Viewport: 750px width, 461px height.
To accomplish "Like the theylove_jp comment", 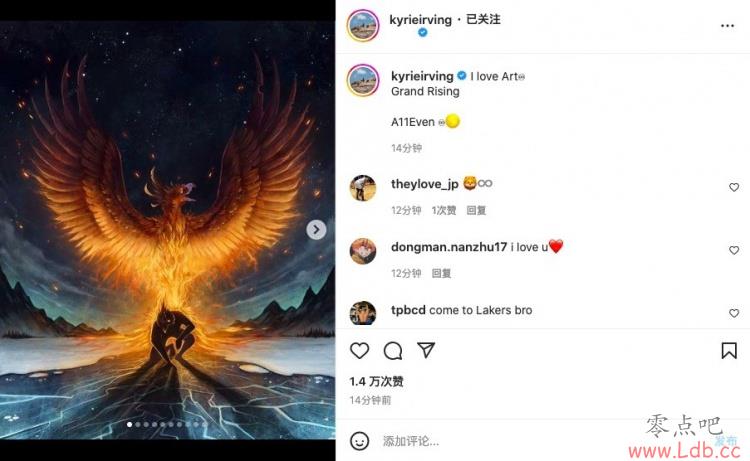I will [x=734, y=187].
